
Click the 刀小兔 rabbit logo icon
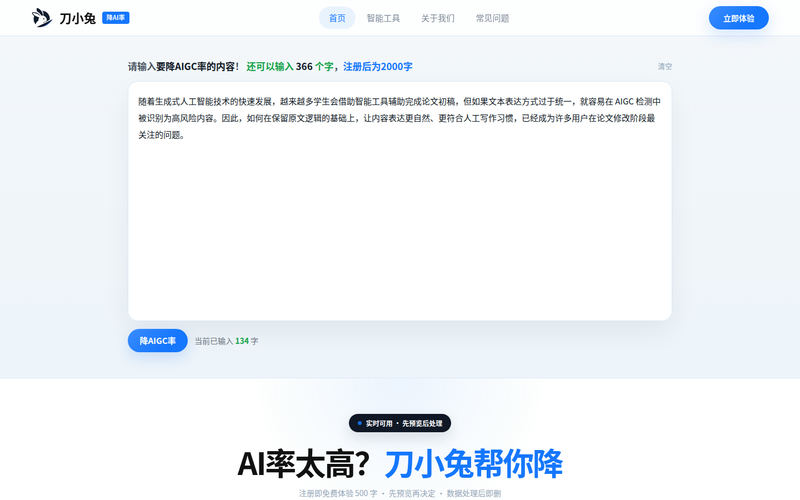pyautogui.click(x=42, y=18)
